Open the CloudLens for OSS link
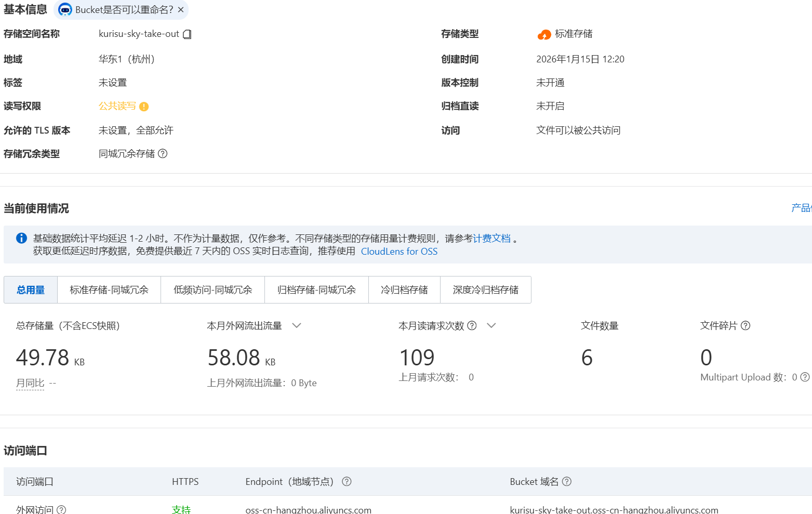812x514 pixels. (x=399, y=252)
